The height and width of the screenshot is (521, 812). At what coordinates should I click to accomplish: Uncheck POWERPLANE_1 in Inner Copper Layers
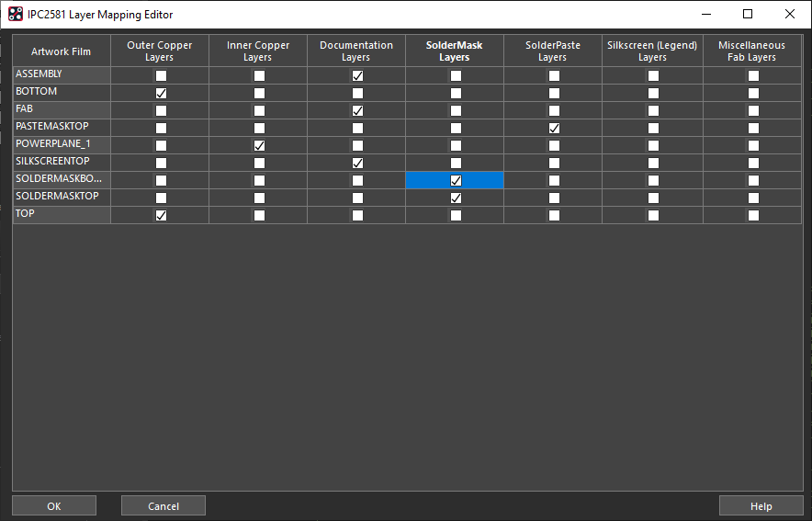[x=259, y=145]
